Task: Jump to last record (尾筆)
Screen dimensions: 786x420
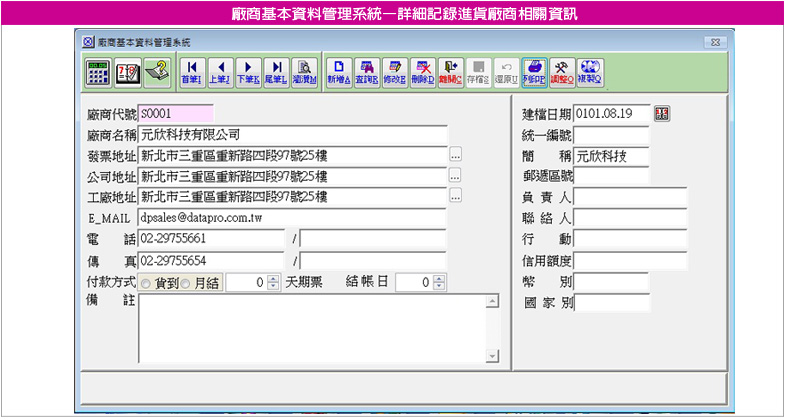Action: 275,71
